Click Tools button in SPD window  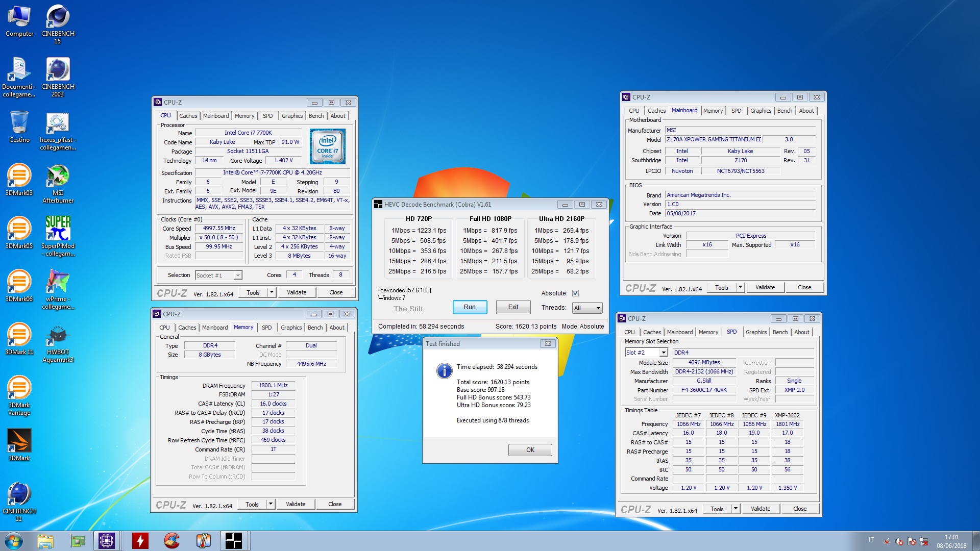(717, 509)
